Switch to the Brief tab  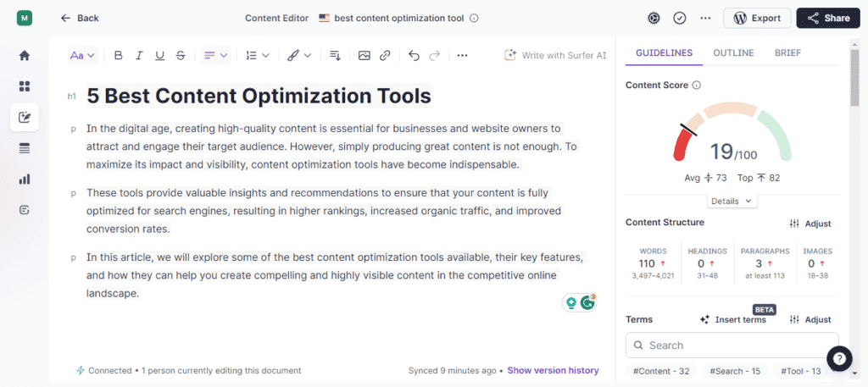(x=787, y=53)
